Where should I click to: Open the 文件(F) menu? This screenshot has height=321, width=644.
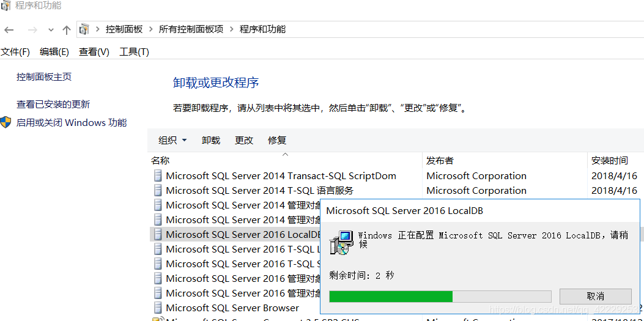click(16, 52)
